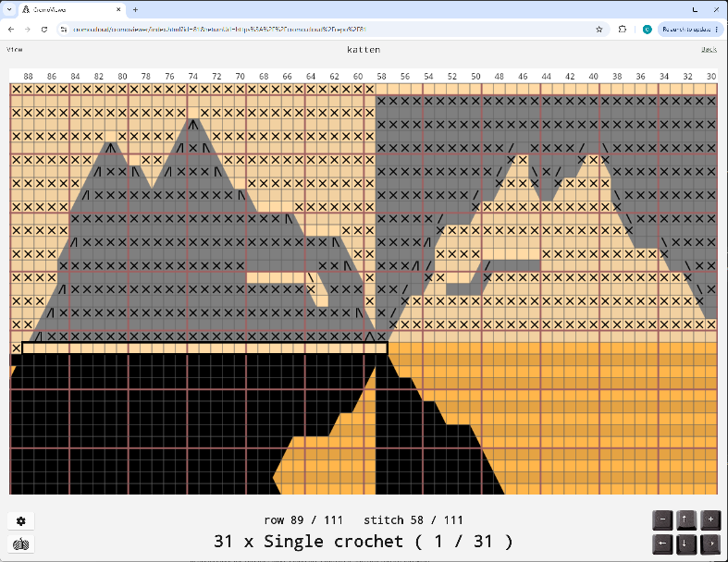Click column number 66 header
728x562 pixels.
click(288, 76)
